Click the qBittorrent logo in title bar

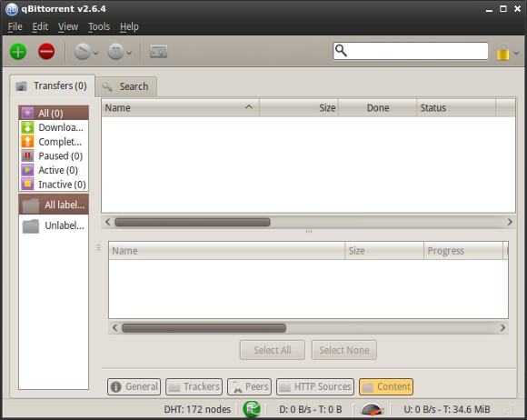pyautogui.click(x=12, y=9)
